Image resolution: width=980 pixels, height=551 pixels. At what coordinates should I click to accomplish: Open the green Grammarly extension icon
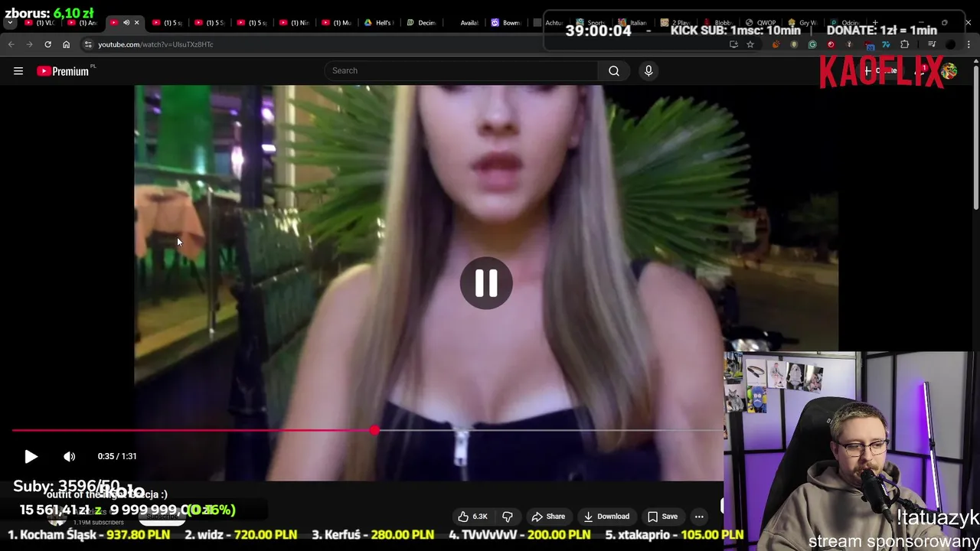(812, 44)
